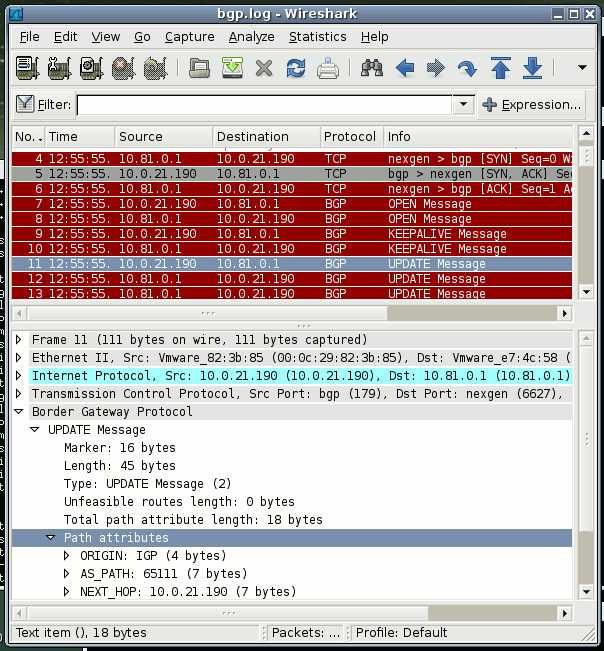604x651 pixels.
Task: Select packet 12 UPDATE Message
Action: tap(292, 279)
